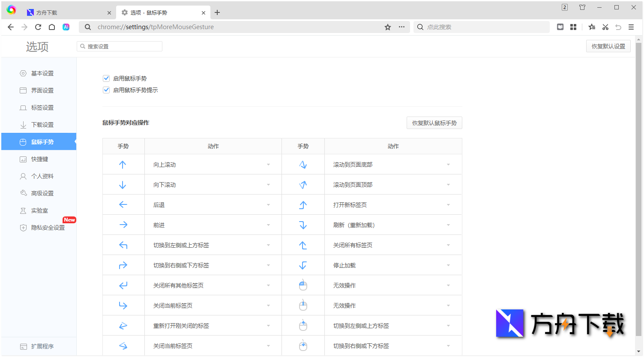The height and width of the screenshot is (357, 644).
Task: Uncheck 启用鼠标手势提示
Action: pos(106,90)
